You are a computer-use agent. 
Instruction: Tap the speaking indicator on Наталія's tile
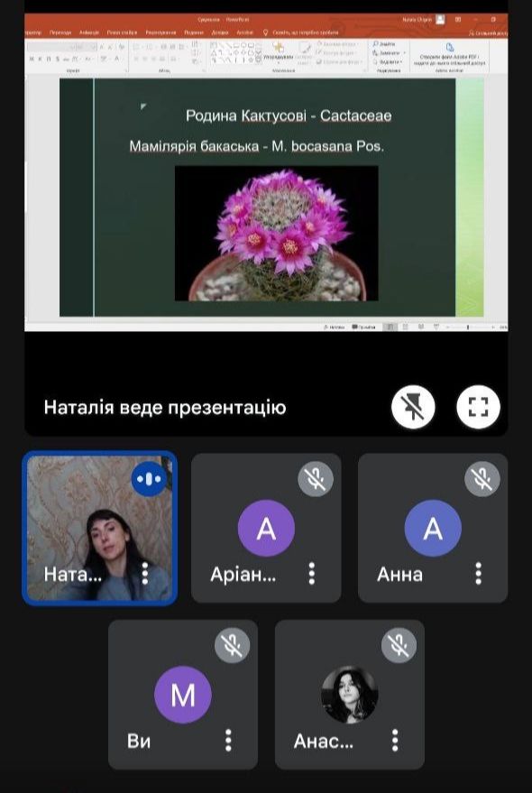coord(149,478)
